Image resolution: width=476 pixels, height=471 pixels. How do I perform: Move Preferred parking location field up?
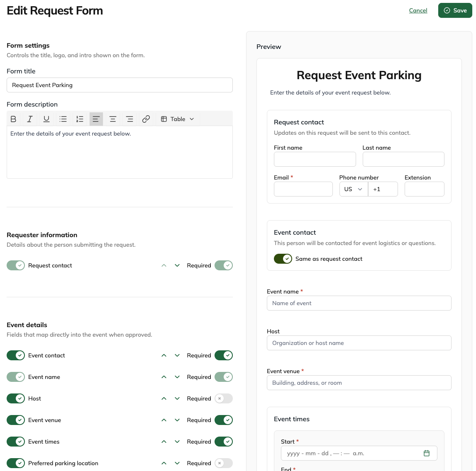tap(164, 463)
